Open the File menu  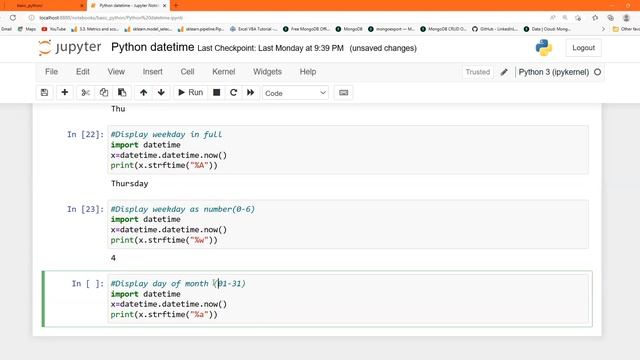51,72
